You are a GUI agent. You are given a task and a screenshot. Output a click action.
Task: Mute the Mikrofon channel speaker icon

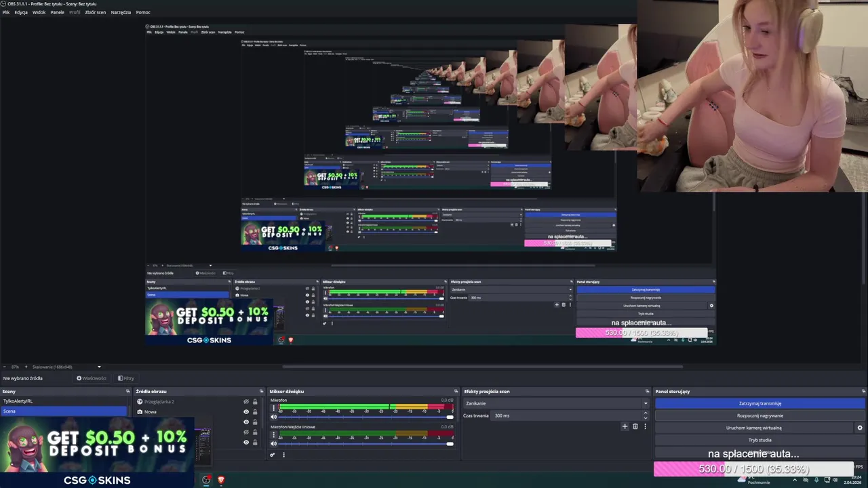[274, 417]
